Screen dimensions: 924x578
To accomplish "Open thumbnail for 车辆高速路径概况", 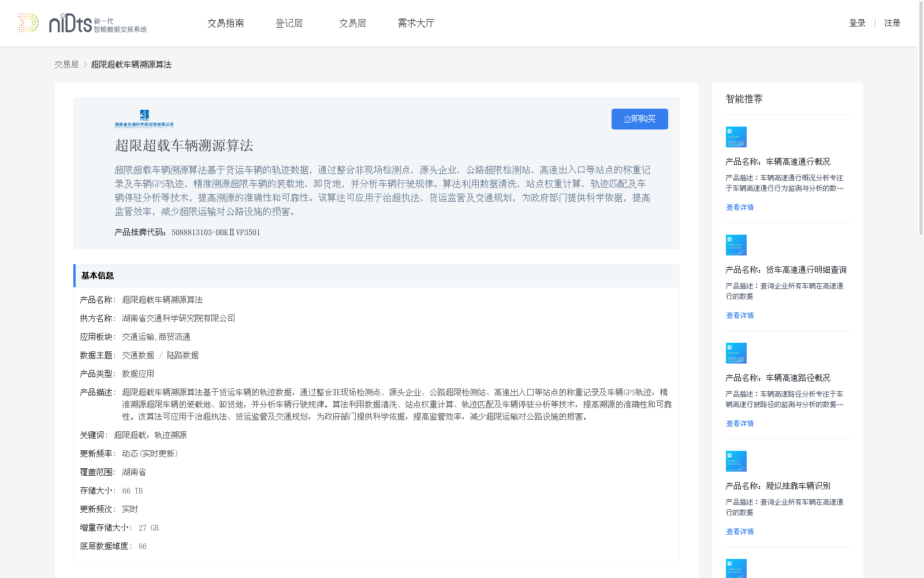I will (x=736, y=353).
